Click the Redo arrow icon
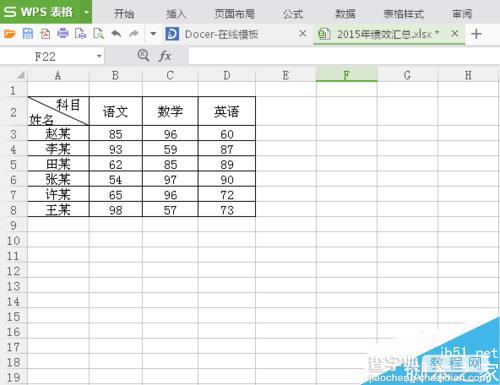500x385 pixels. tap(134, 34)
